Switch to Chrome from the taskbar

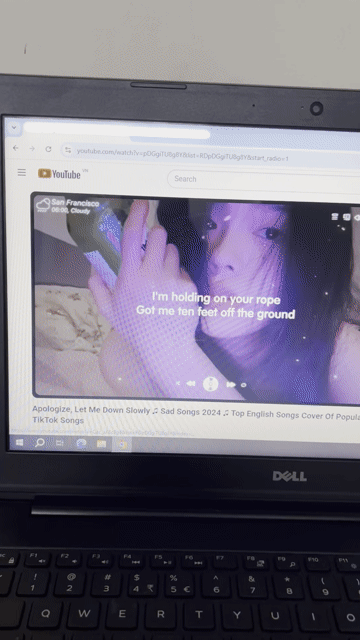(122, 444)
